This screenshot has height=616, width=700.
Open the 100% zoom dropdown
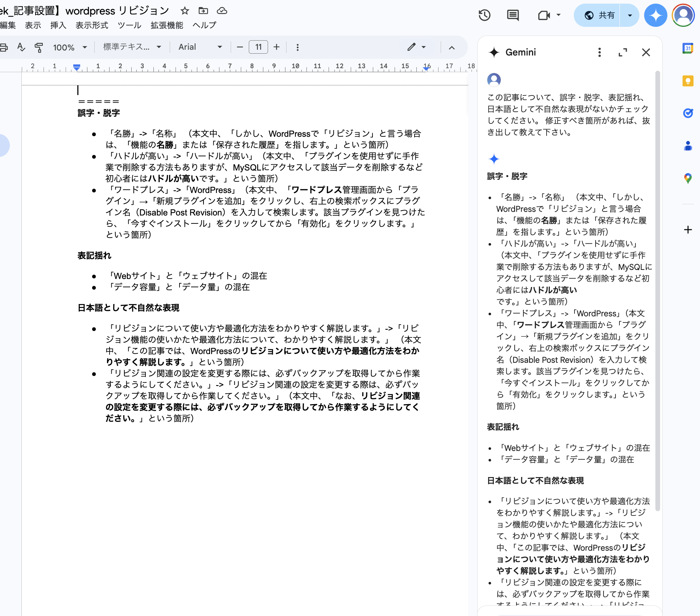[x=70, y=47]
